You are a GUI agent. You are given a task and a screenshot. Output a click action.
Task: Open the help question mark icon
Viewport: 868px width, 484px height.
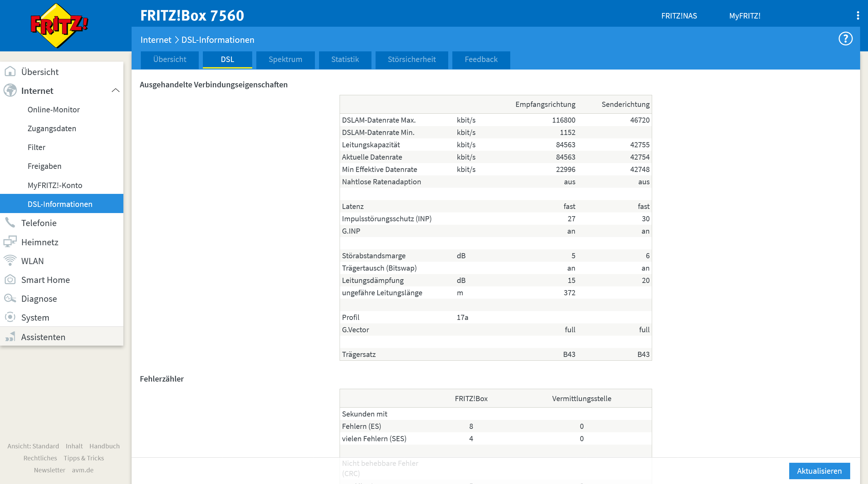845,39
